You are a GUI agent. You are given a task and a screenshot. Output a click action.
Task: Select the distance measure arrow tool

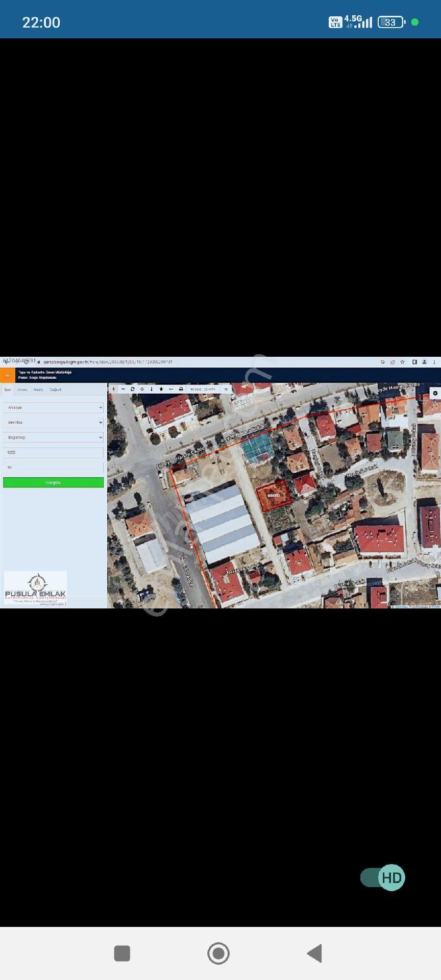[171, 389]
